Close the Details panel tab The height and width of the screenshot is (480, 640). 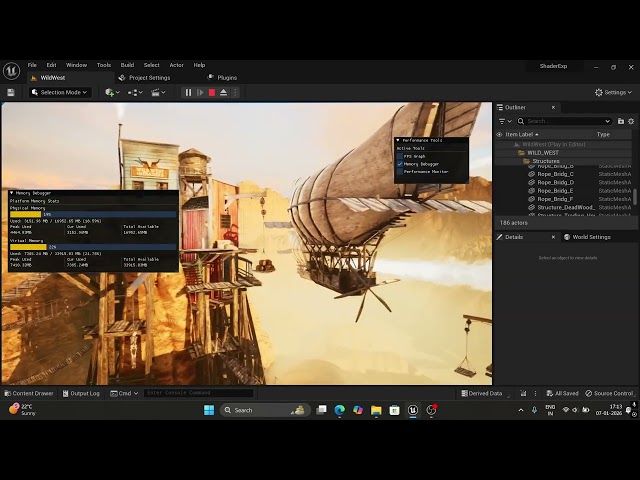tap(553, 237)
